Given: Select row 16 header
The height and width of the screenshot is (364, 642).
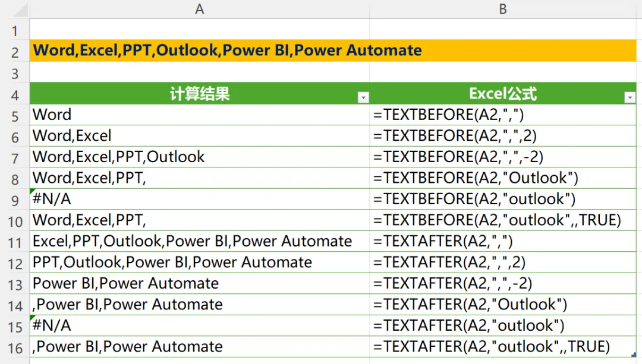Looking at the screenshot, I should [x=15, y=349].
